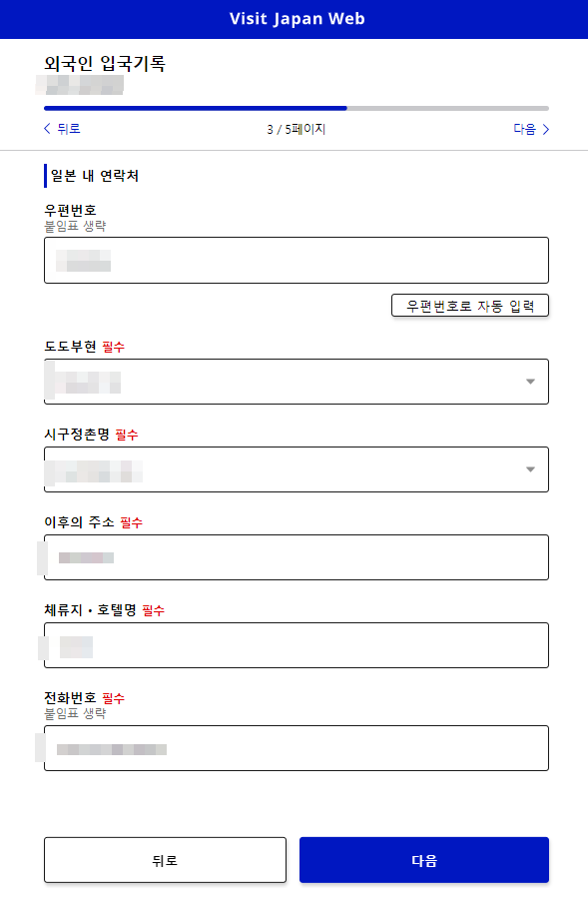This screenshot has width=588, height=899.
Task: Click the 우편번호로 자동 입력 button
Action: (469, 305)
